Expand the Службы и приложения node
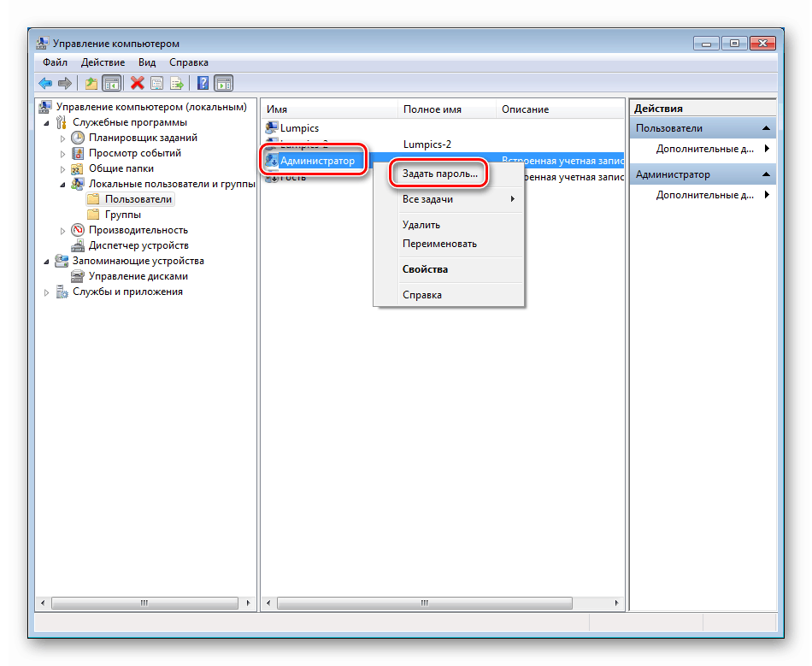The height and width of the screenshot is (666, 812). pyautogui.click(x=47, y=292)
